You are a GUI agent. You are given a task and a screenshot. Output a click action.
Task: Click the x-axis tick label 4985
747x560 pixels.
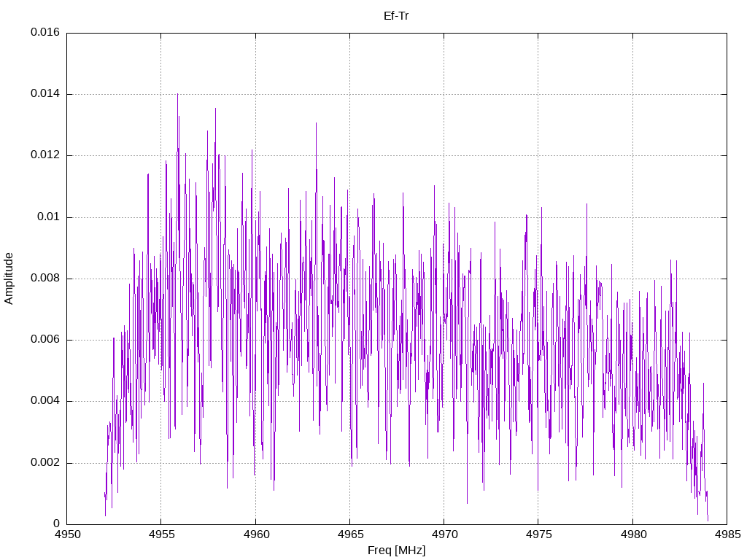click(727, 534)
